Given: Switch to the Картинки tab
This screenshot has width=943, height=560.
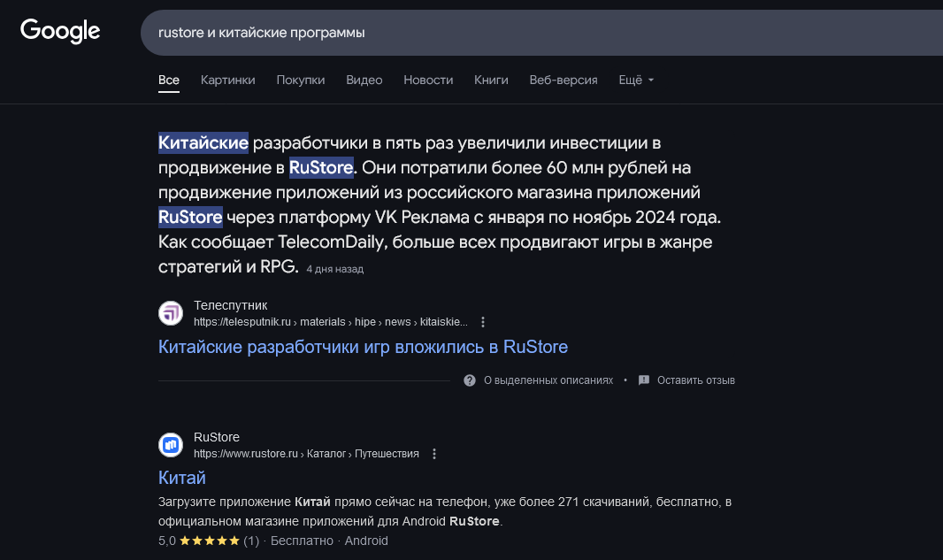Looking at the screenshot, I should (228, 80).
